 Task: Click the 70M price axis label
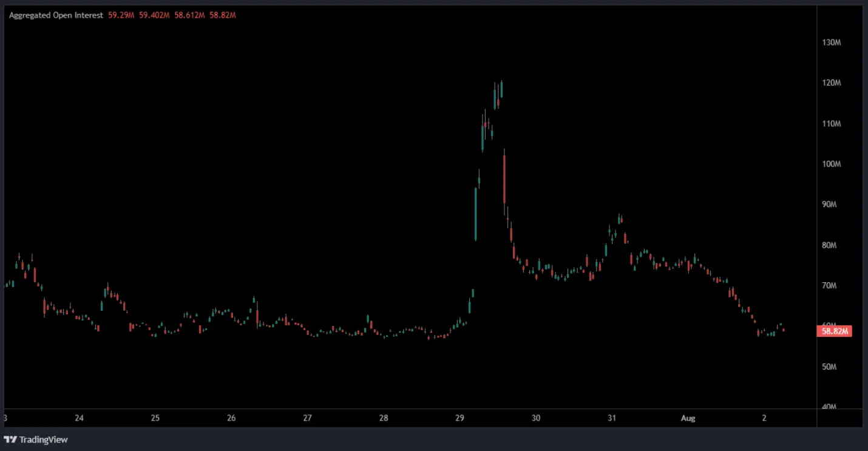829,286
